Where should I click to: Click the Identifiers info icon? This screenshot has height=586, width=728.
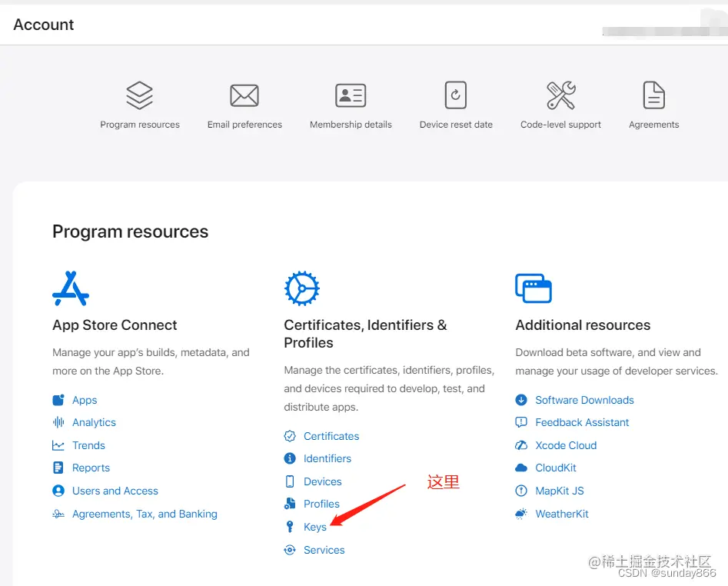[290, 458]
